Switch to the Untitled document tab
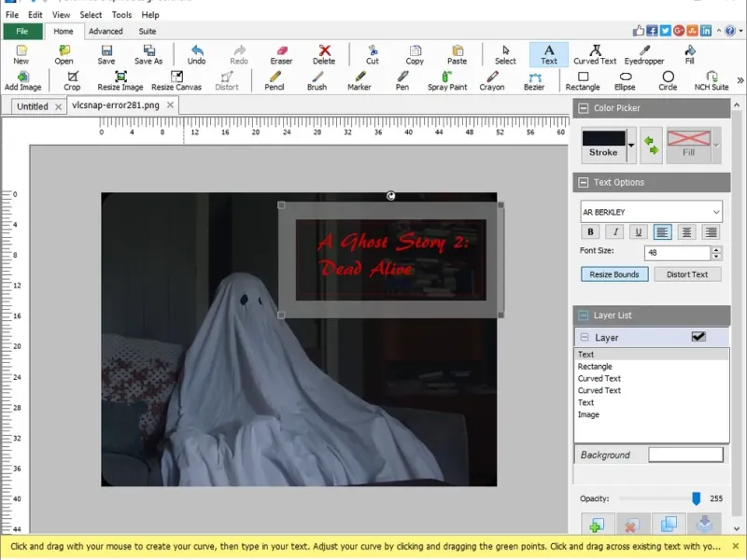 click(x=33, y=106)
